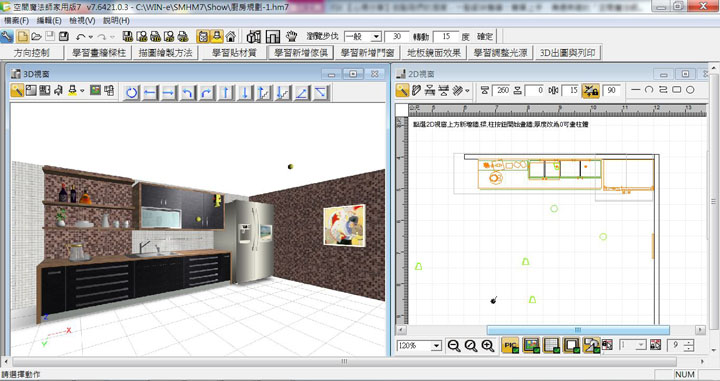Undo the last action with the curved arrow
Screen dimensions: 720x381
point(81,37)
